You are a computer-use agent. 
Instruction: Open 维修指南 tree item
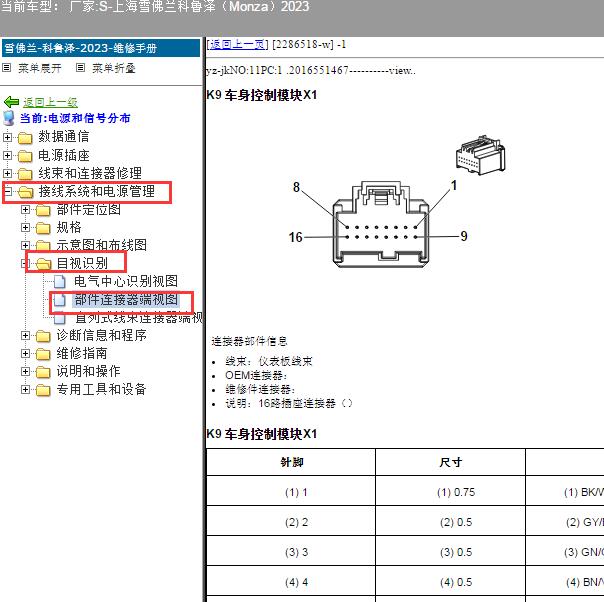coord(82,354)
